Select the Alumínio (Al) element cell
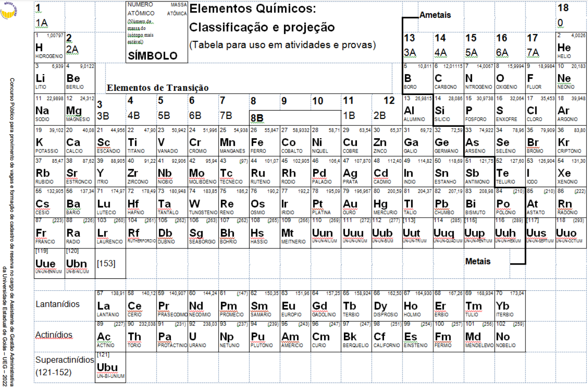This screenshot has height=389, width=588. pyautogui.click(x=418, y=110)
